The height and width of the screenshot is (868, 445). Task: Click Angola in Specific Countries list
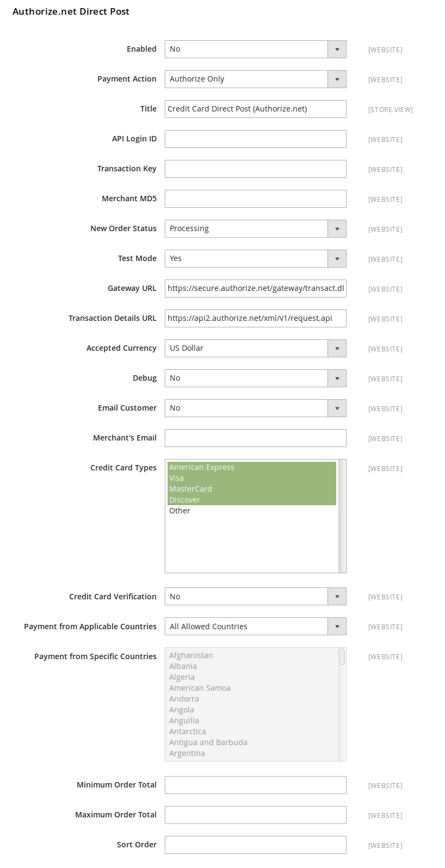(252, 710)
